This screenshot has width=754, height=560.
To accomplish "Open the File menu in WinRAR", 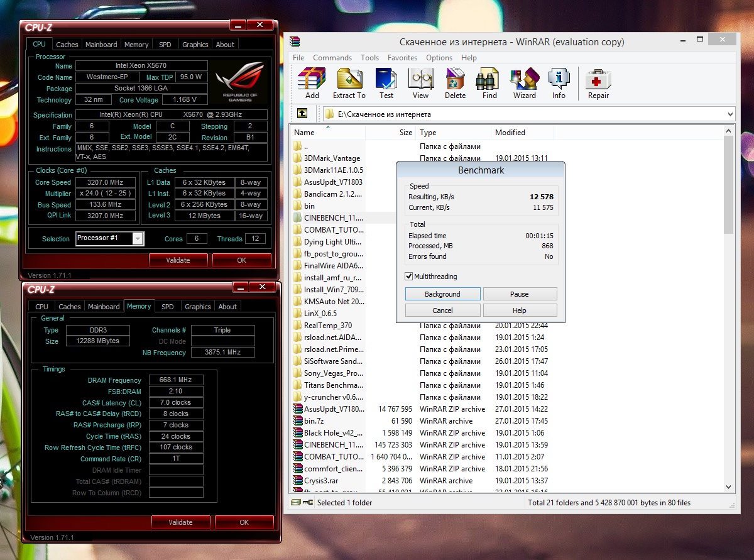I will coord(298,58).
